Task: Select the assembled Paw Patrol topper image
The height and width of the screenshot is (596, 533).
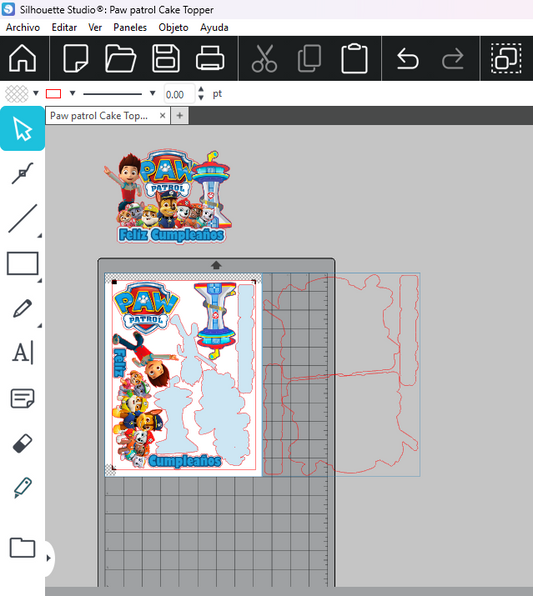Action: [168, 196]
